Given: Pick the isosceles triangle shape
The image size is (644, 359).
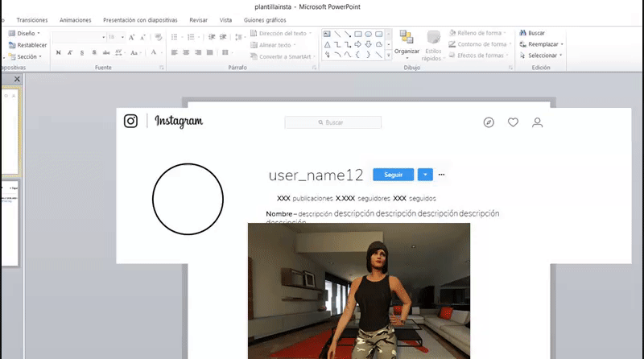Looking at the screenshot, I should [327, 44].
